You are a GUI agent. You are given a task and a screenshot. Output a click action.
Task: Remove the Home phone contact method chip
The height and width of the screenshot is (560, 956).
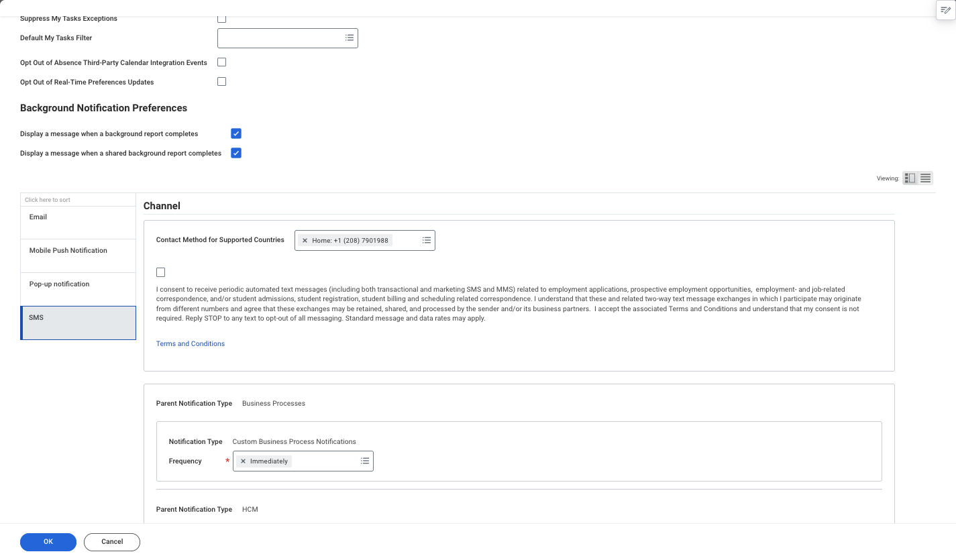[305, 240]
